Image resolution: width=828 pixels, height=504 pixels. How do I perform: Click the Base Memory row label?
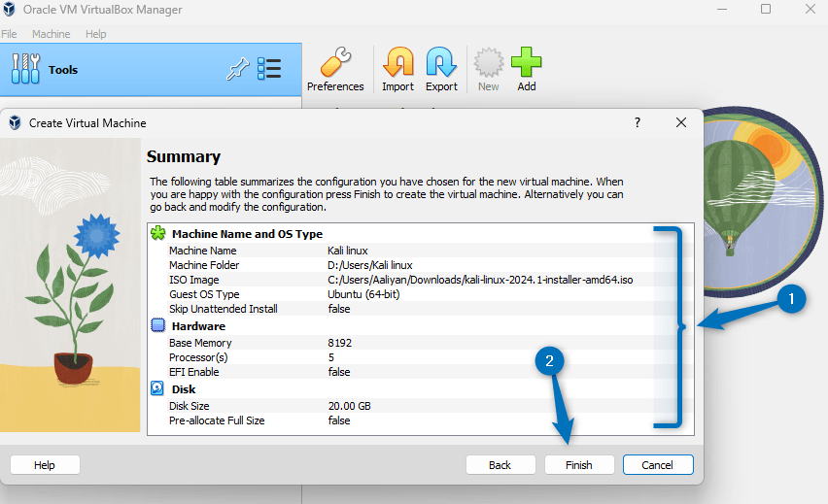[x=200, y=343]
